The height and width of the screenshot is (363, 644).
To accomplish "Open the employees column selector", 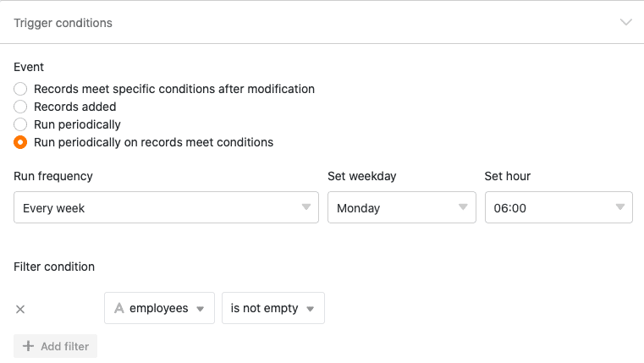I will coord(159,308).
